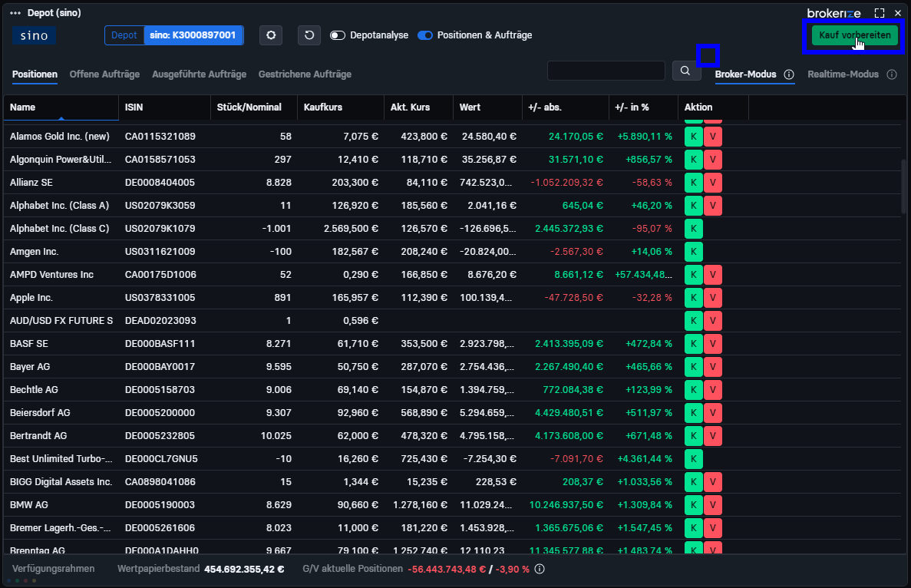Select Realtime-Modus
The height and width of the screenshot is (588, 911).
843,74
